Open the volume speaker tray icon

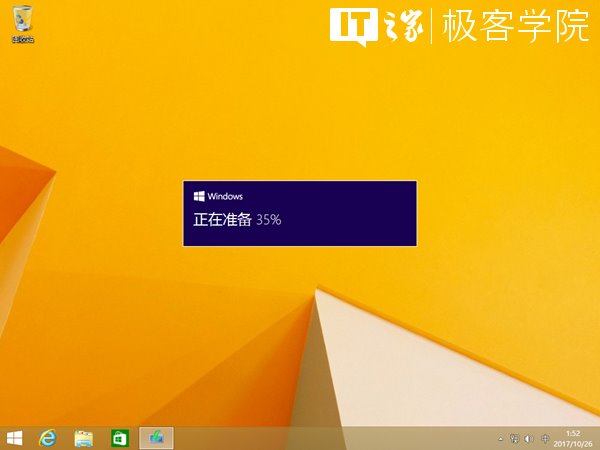(x=529, y=439)
